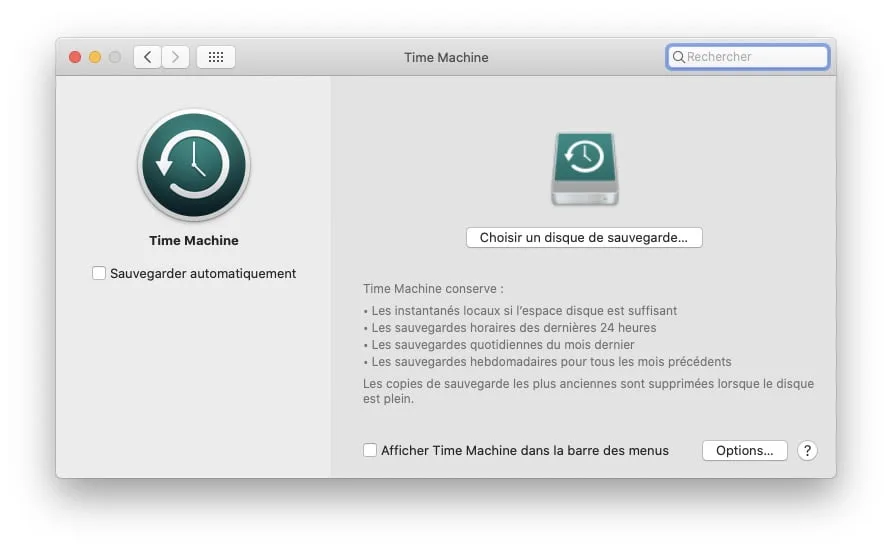Click the Rechercher search field
This screenshot has width=892, height=552.
coord(748,57)
